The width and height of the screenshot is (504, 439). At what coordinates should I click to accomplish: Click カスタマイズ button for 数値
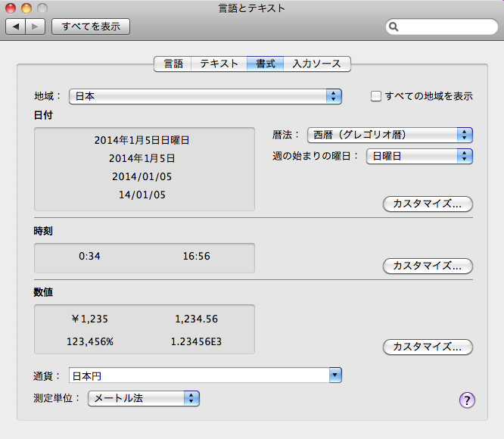click(x=428, y=347)
